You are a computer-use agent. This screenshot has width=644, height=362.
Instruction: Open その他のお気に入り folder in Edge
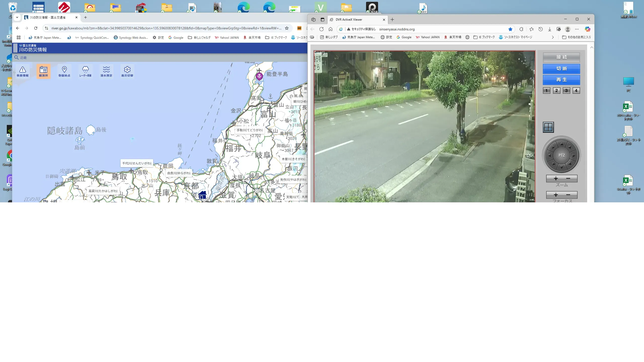click(x=576, y=37)
